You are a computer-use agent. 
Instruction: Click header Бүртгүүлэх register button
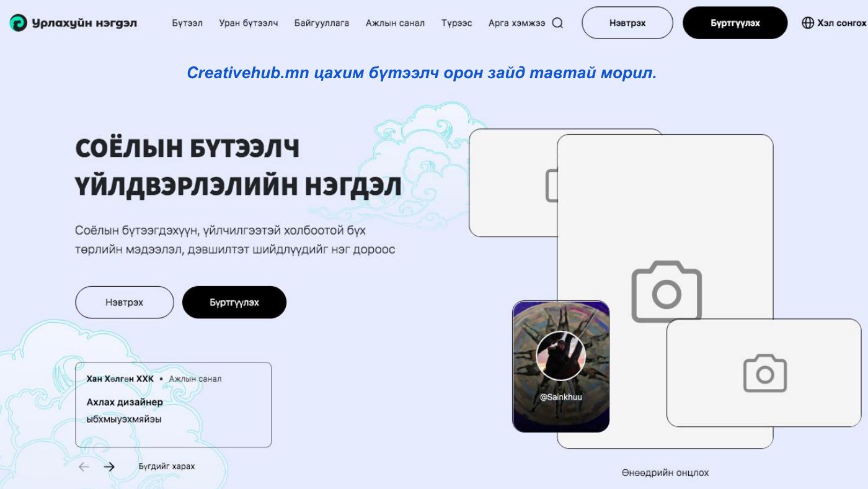(x=735, y=23)
